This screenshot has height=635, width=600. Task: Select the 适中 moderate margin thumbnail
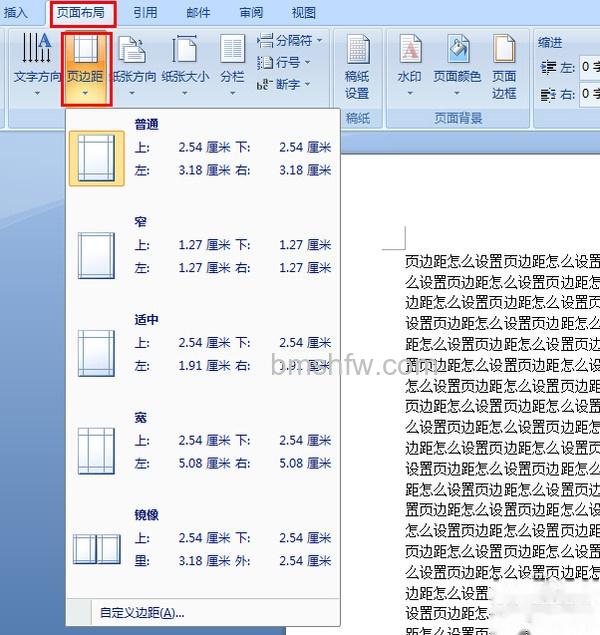pyautogui.click(x=96, y=353)
